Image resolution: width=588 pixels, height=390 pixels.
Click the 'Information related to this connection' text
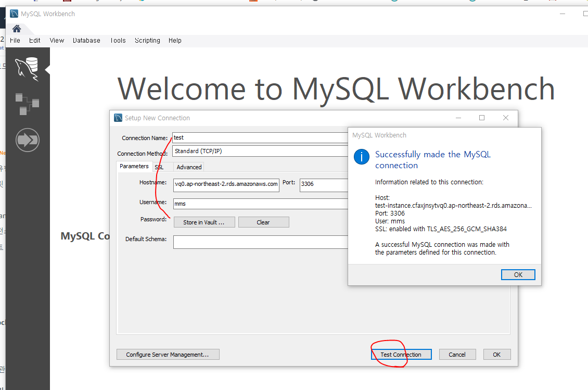(429, 182)
